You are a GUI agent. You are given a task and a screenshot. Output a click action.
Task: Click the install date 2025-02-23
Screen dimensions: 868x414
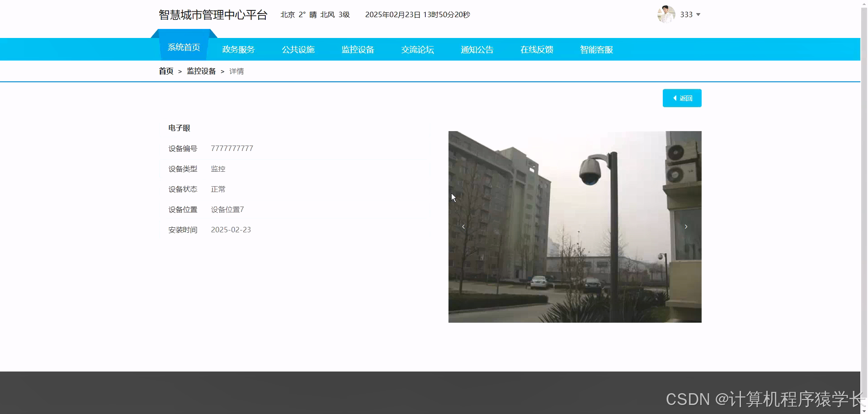pyautogui.click(x=231, y=230)
